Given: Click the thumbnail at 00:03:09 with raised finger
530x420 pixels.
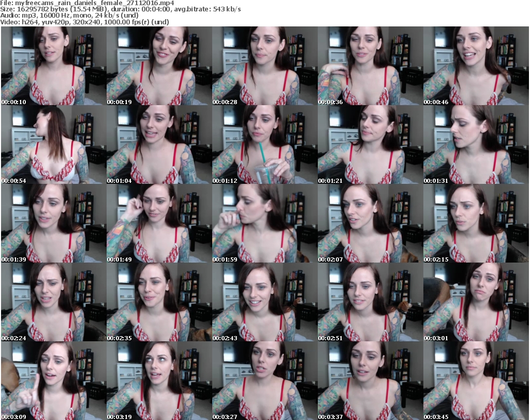Looking at the screenshot, I should click(x=53, y=381).
